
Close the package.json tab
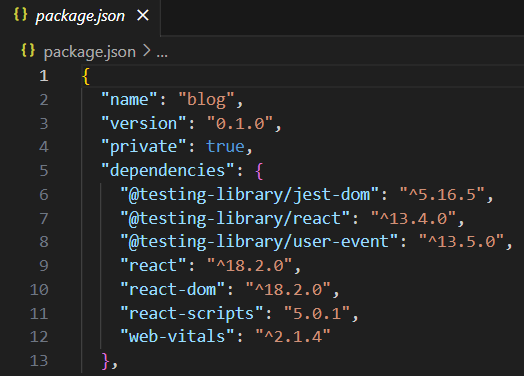(143, 15)
